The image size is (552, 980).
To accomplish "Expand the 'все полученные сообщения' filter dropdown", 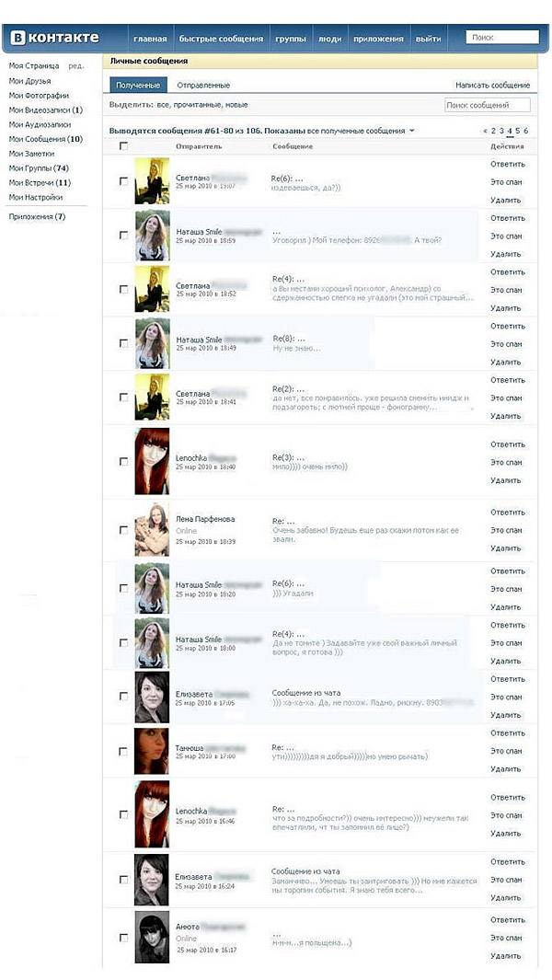I will point(411,132).
